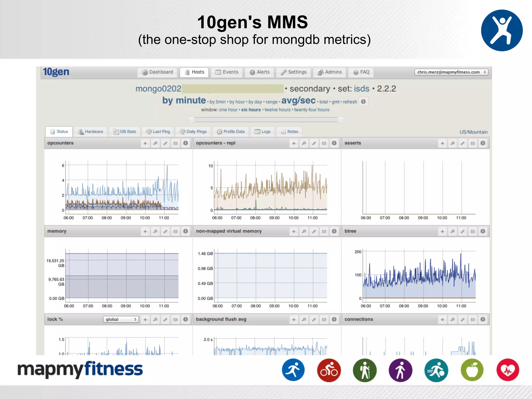
Task: Click the gmt timezone link
Action: (336, 102)
